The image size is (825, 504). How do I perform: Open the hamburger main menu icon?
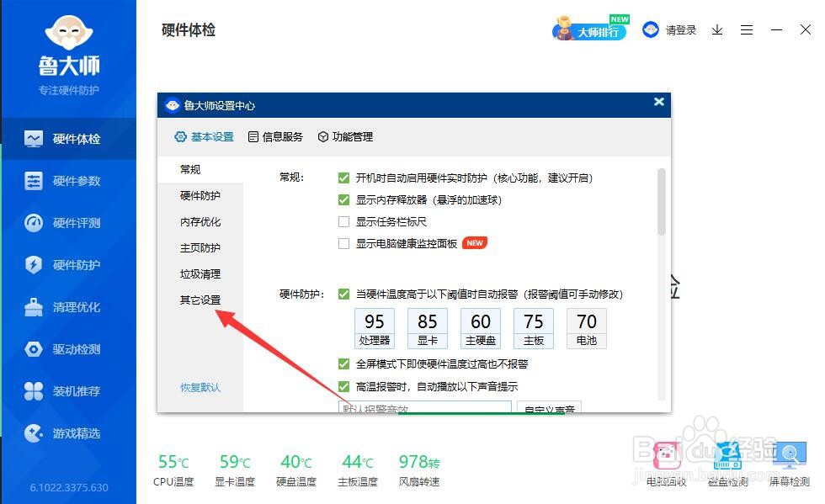coord(747,30)
